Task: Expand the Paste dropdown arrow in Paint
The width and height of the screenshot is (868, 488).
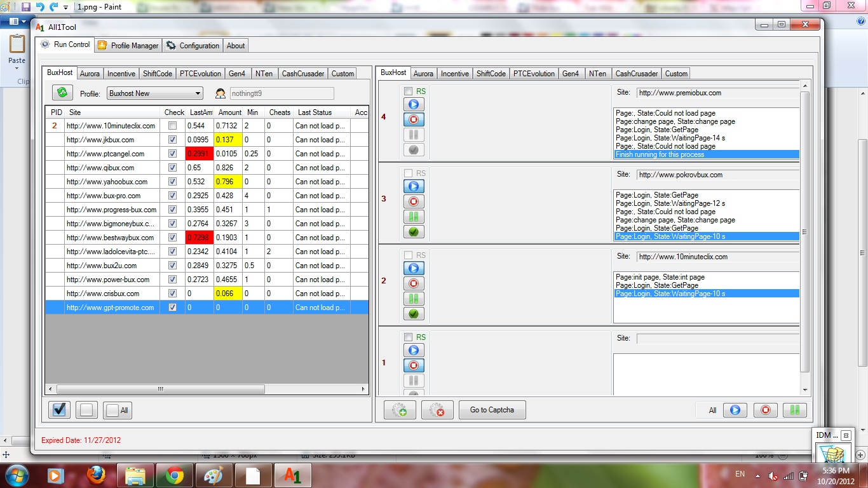Action: coord(17,69)
